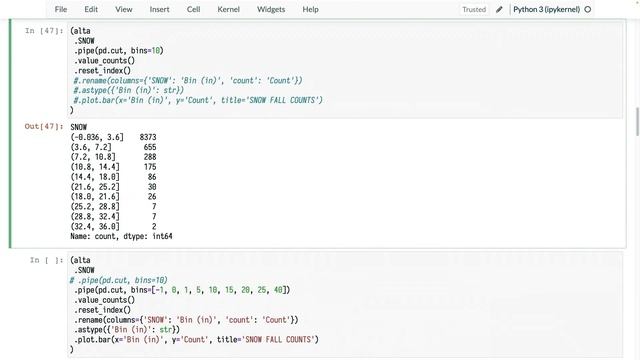Click the Python 3 (ipykernel) label

pyautogui.click(x=546, y=9)
